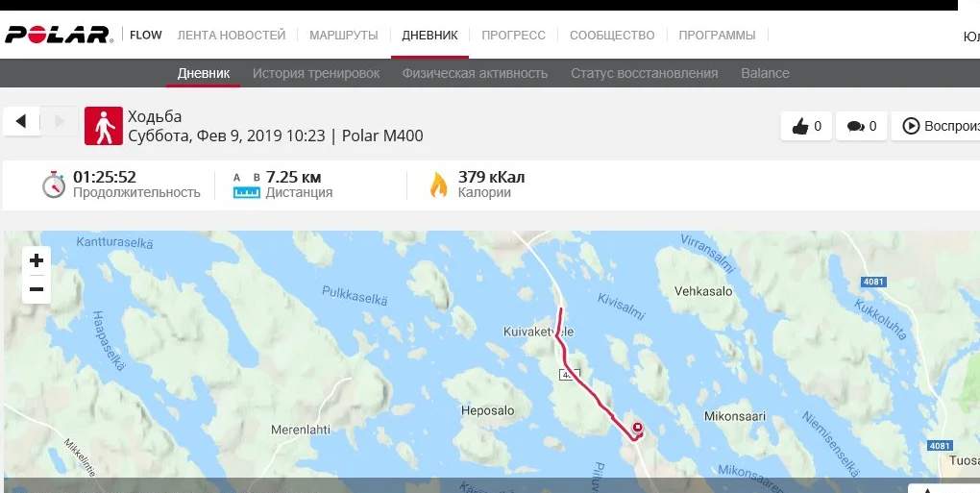Go to previous training with left arrow
Viewport: 980px width, 493px height.
21,121
